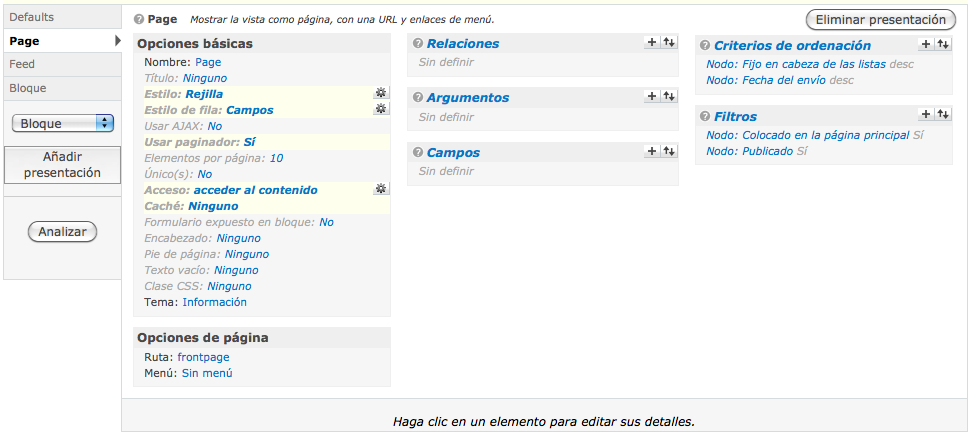The width and height of the screenshot is (973, 436).
Task: Add a new relationship with the plus icon
Action: point(652,42)
